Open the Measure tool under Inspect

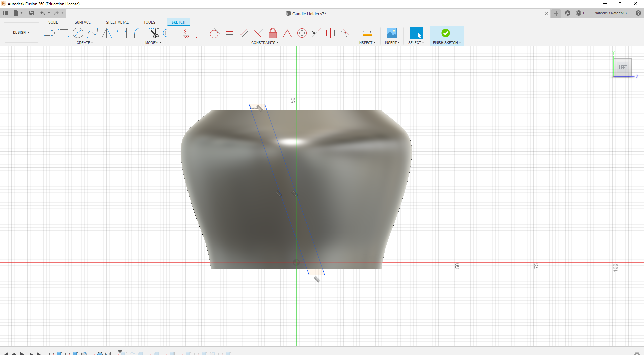(x=367, y=33)
